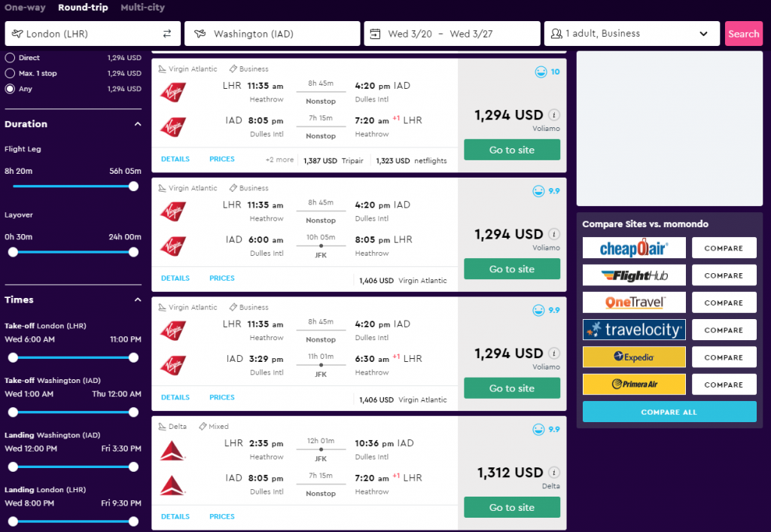Screen dimensions: 771x532
Task: Open the 1 adult, Business passengers dropdown
Action: [632, 33]
